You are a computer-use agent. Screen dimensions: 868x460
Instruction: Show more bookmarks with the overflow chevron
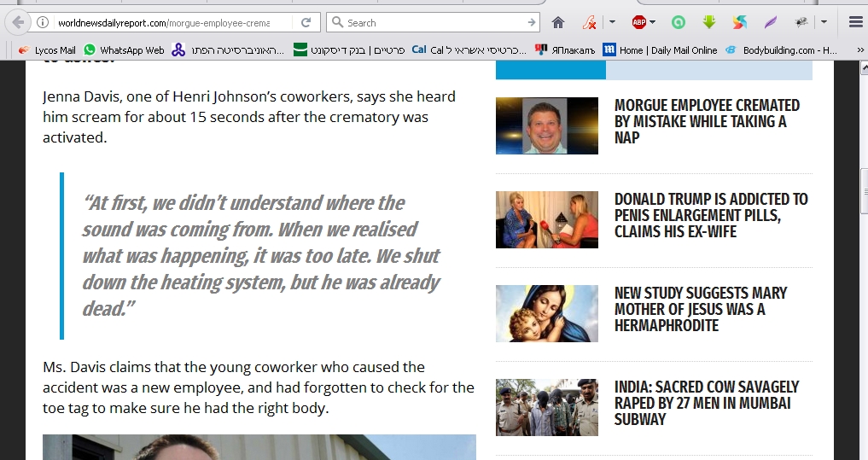tap(860, 49)
